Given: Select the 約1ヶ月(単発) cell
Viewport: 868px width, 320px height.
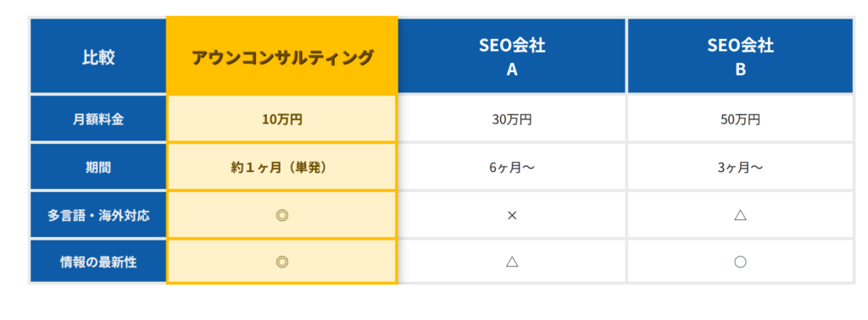Looking at the screenshot, I should [x=281, y=168].
